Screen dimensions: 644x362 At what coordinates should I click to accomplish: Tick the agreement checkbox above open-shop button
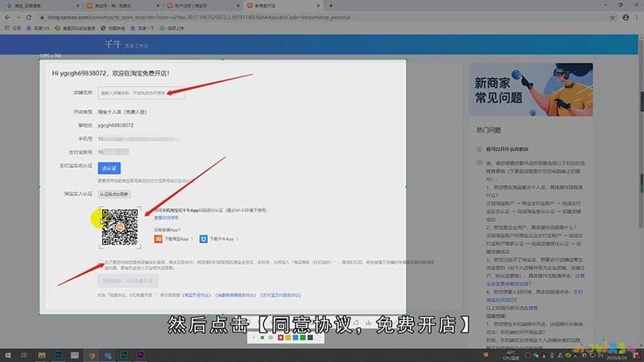101,262
